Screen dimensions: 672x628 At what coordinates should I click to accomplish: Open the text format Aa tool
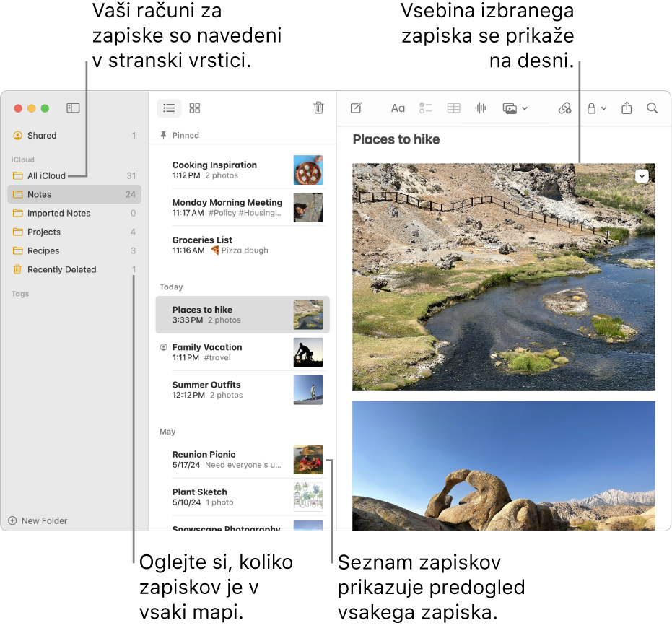coord(398,108)
